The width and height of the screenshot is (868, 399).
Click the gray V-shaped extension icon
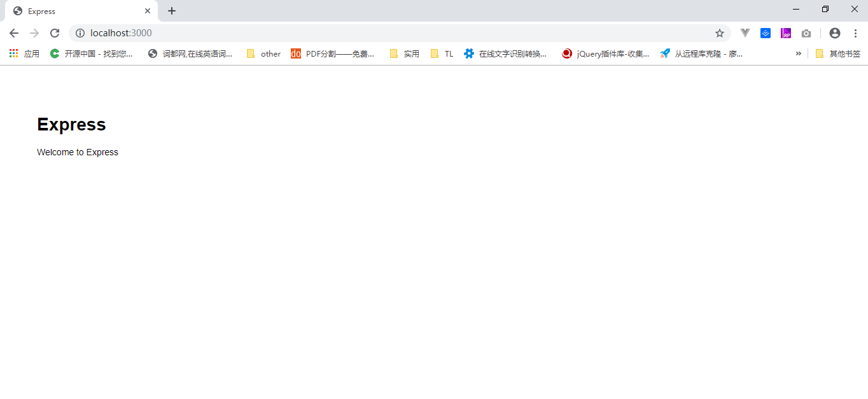(745, 32)
